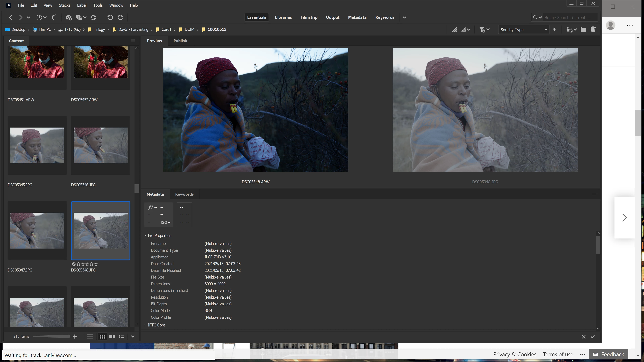644x362 pixels.
Task: Rotate image 90° clockwise
Action: pyautogui.click(x=121, y=17)
